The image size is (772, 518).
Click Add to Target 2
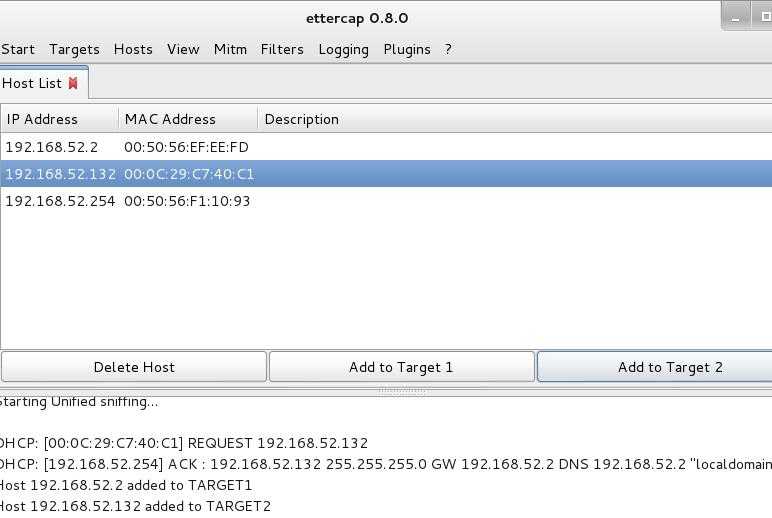669,367
